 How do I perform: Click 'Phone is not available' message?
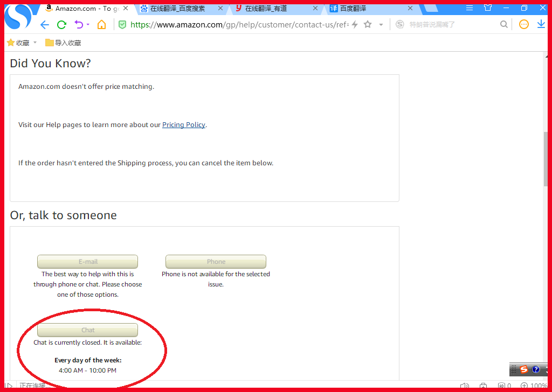pyautogui.click(x=216, y=279)
